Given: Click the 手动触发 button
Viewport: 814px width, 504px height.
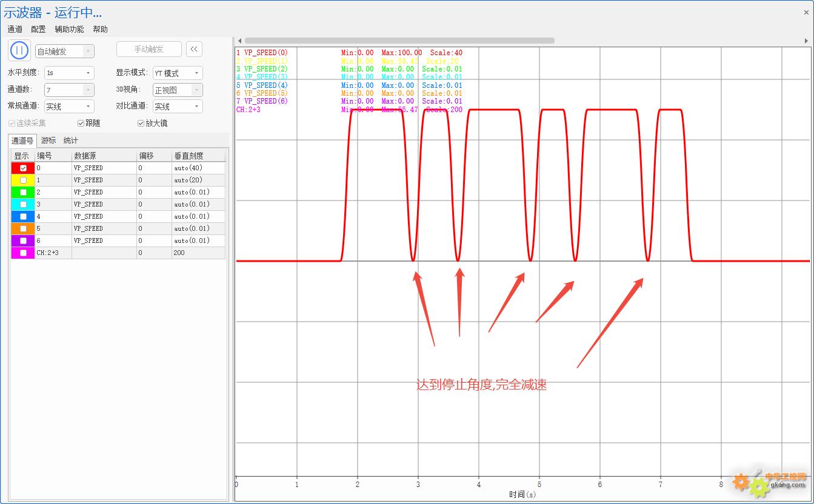Looking at the screenshot, I should [x=148, y=50].
